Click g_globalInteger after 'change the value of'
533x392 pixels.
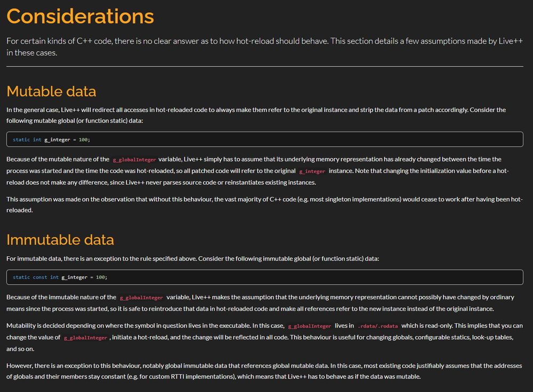click(x=85, y=338)
